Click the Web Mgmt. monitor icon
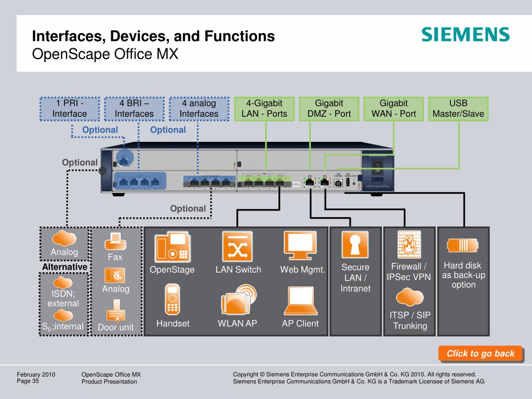This screenshot has height=399, width=532. (300, 246)
